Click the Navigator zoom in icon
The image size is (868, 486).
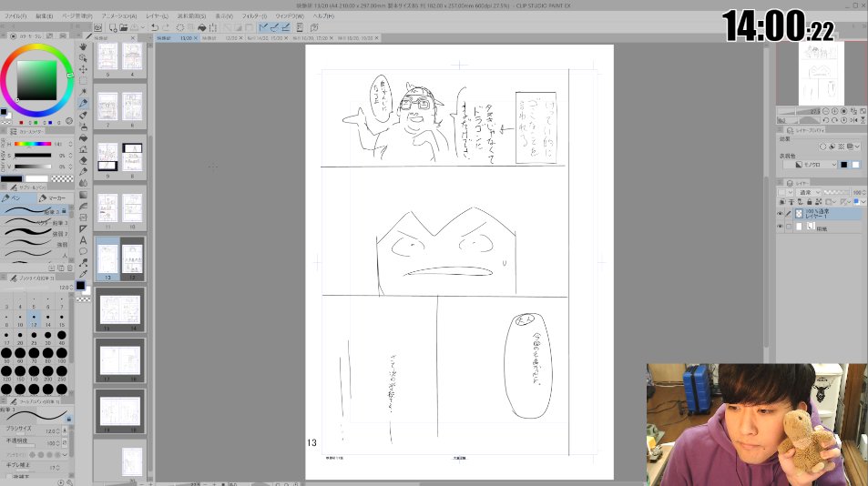tap(835, 111)
